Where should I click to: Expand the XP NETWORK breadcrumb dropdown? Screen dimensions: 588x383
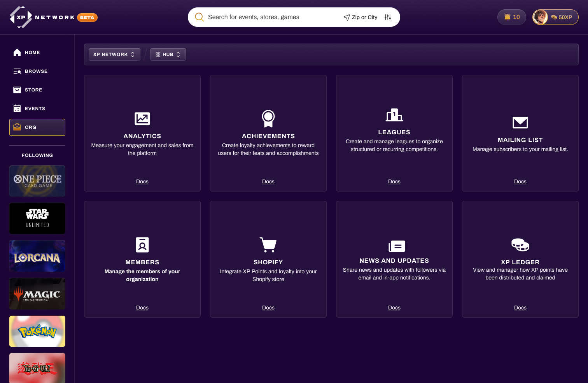pos(114,54)
